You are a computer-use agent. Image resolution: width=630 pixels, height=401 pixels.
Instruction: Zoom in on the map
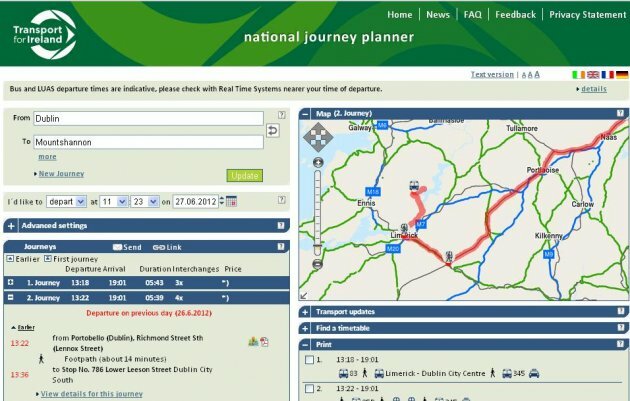tap(318, 162)
